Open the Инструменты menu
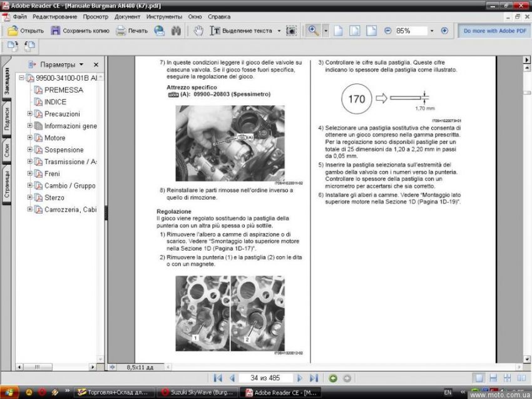532x399 pixels. [x=164, y=16]
